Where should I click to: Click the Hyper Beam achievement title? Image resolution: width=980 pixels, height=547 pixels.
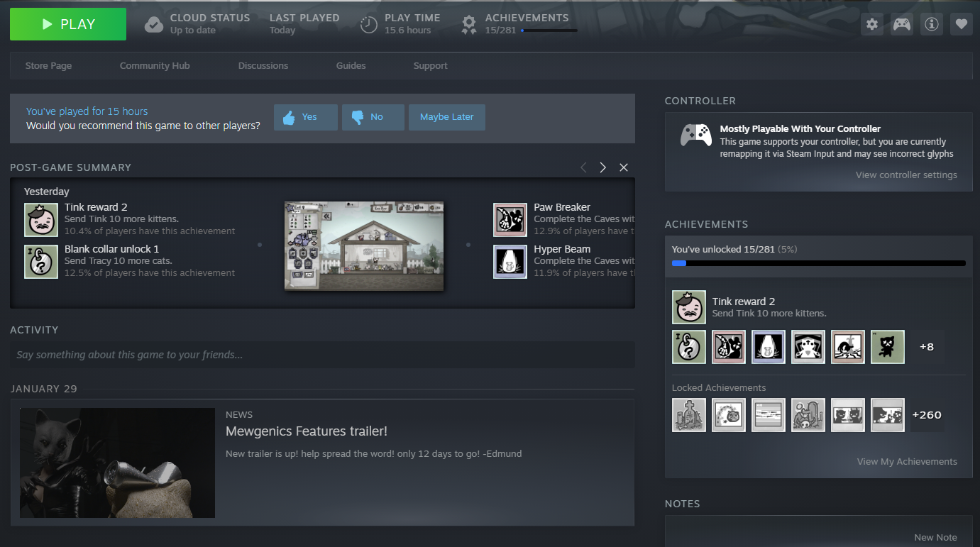point(562,249)
